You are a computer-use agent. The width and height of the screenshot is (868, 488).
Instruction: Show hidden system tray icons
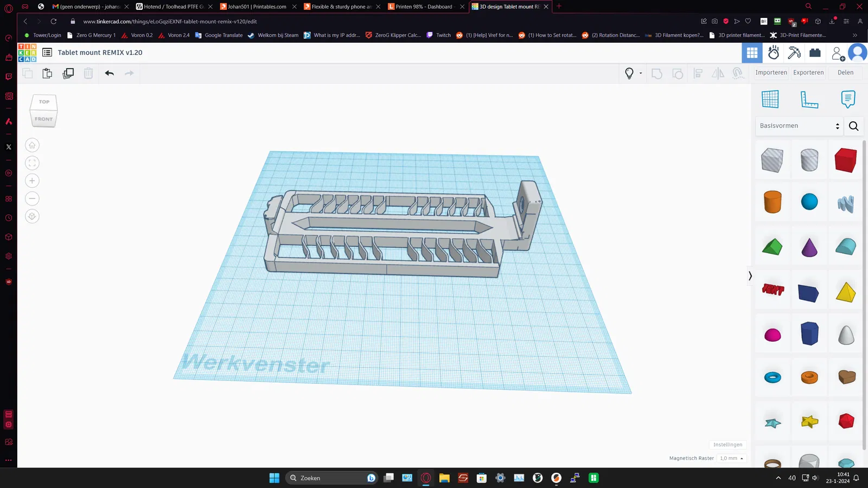(778, 478)
